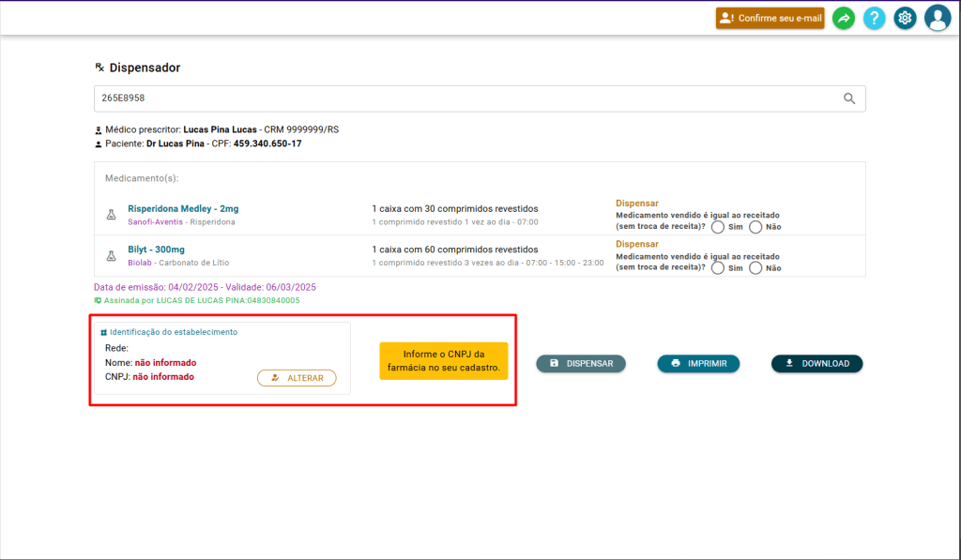Viewport: 961px width, 560px height.
Task: Click the doctor icon beside Médico prescritor
Action: 98,130
